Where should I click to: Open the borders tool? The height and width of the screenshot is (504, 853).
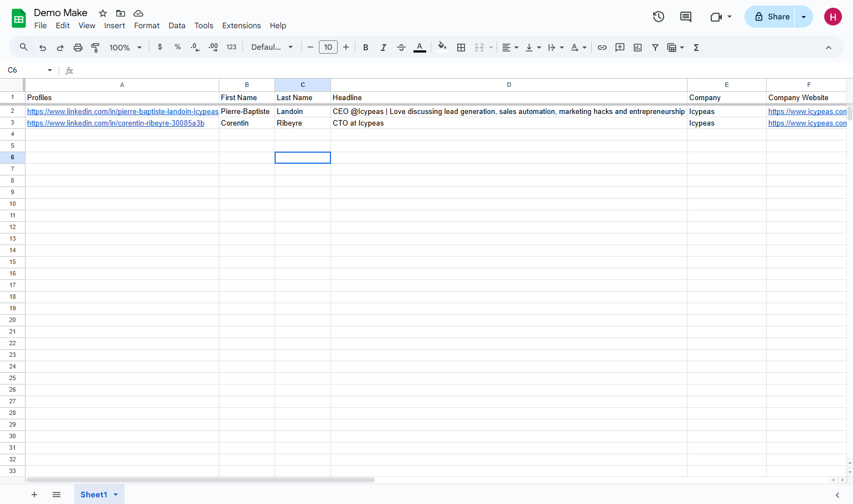pyautogui.click(x=461, y=48)
